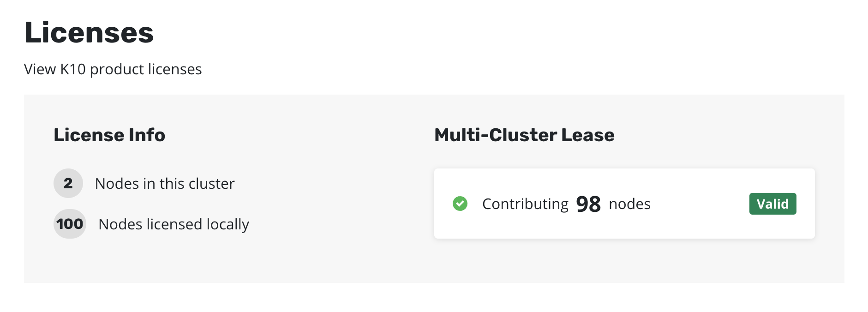Click the word product in the subtitle

pos(117,69)
